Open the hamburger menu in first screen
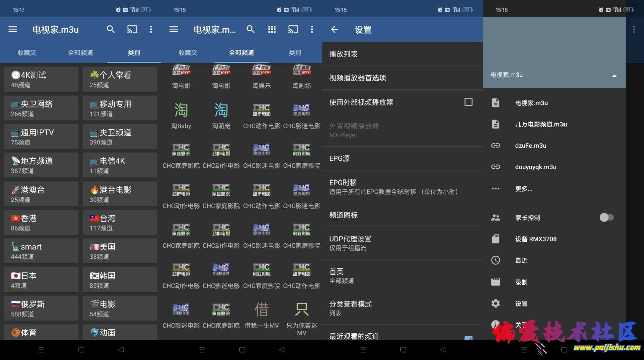644x360 pixels. pos(13,30)
